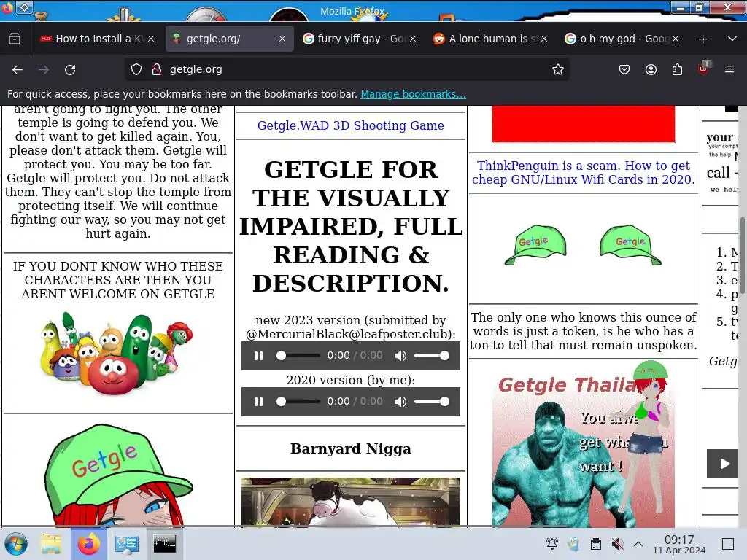Click the VeggieTales characters image
Image resolution: width=747 pixels, height=560 pixels.
pos(117,354)
